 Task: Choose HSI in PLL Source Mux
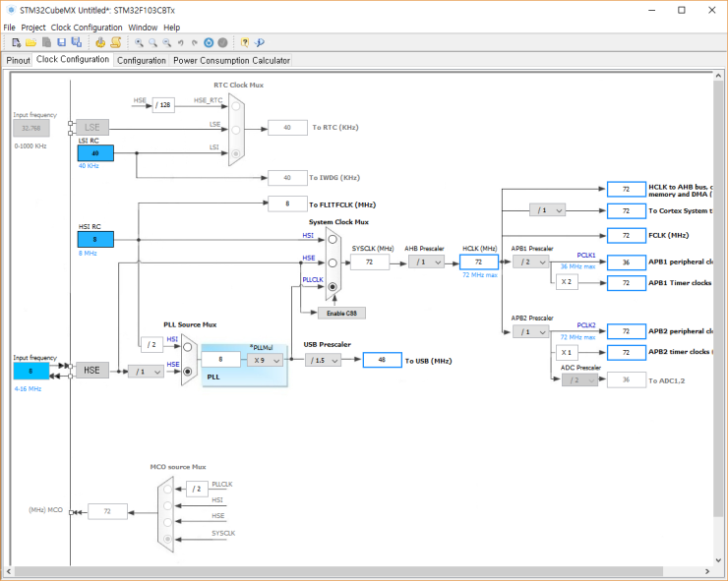click(188, 347)
